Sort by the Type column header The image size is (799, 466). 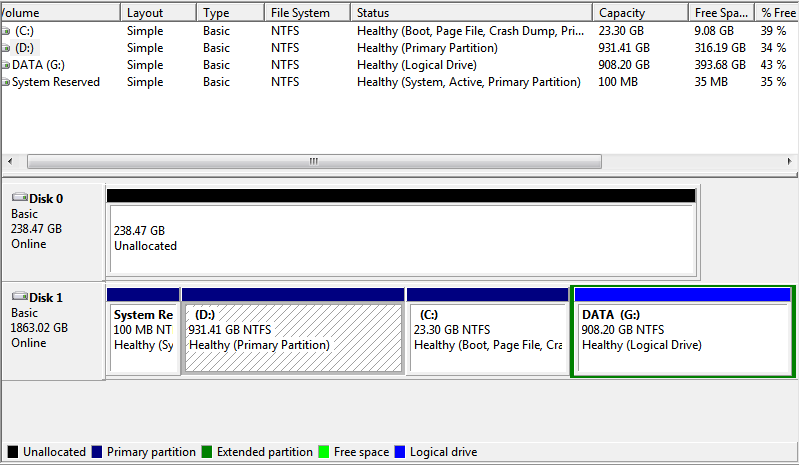pyautogui.click(x=230, y=13)
